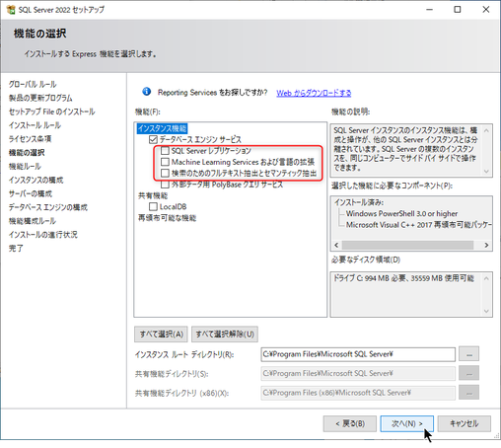Browse for instance root directory
Screen dimensions: 501x448
tap(469, 354)
